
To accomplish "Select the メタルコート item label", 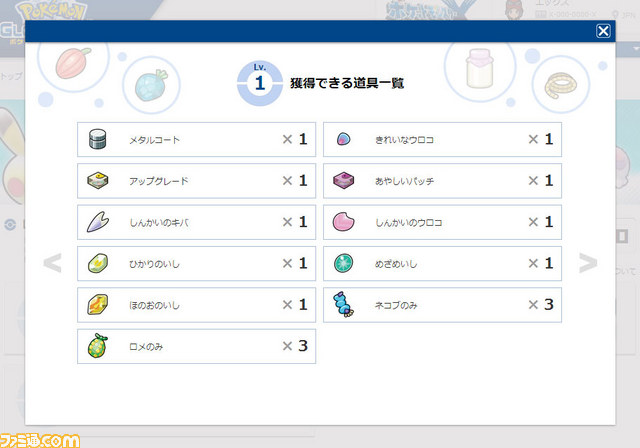I will (x=154, y=140).
